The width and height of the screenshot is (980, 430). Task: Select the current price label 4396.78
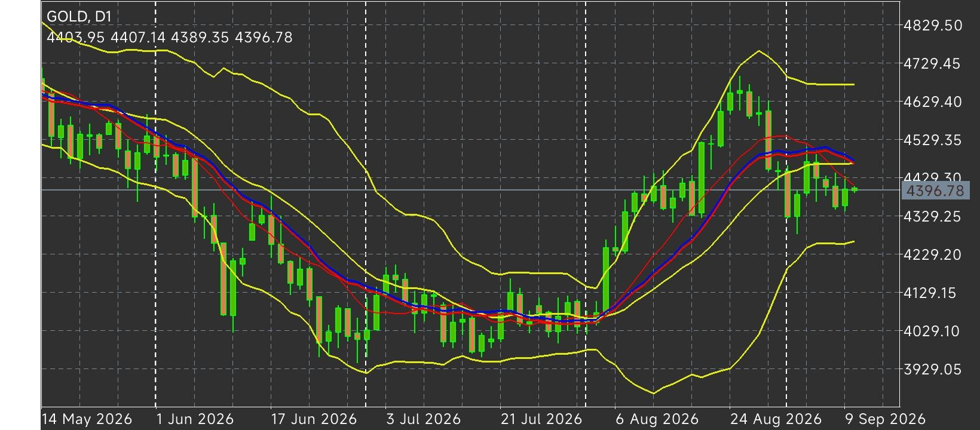935,191
